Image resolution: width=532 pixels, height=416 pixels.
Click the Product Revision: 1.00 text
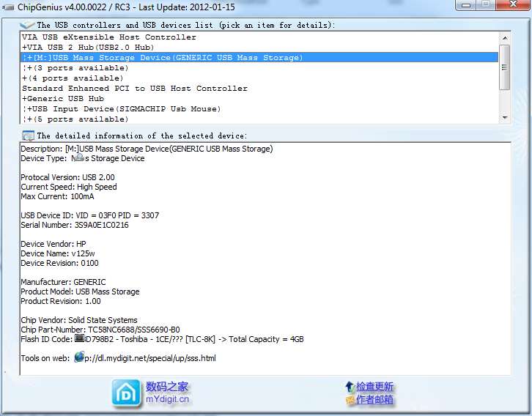[61, 301]
